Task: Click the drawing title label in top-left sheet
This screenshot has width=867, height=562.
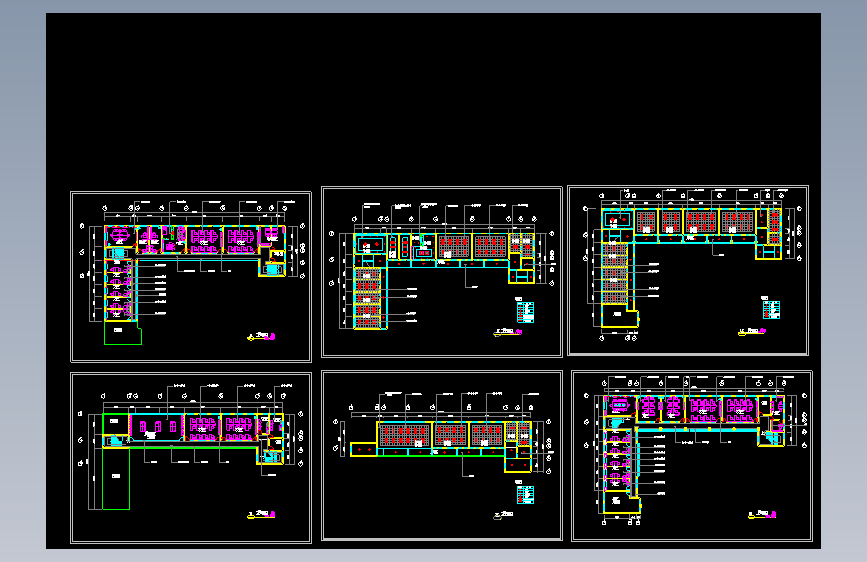Action: 261,336
